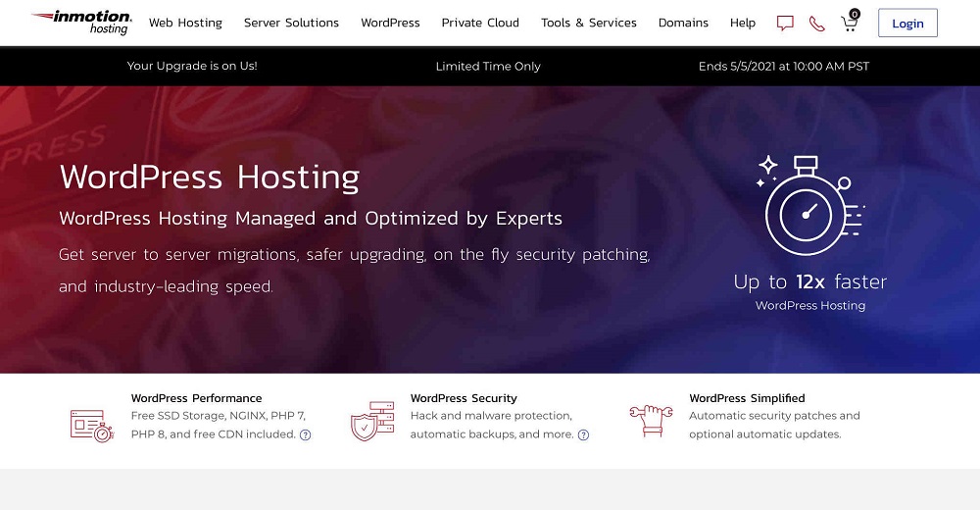This screenshot has height=510, width=980.
Task: Click the InMotion Hosting logo
Action: pyautogui.click(x=81, y=23)
